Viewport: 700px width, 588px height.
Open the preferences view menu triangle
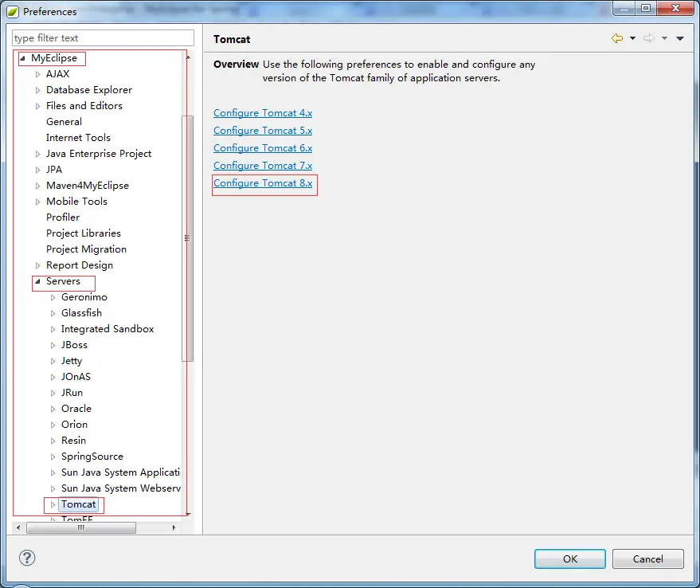[680, 38]
